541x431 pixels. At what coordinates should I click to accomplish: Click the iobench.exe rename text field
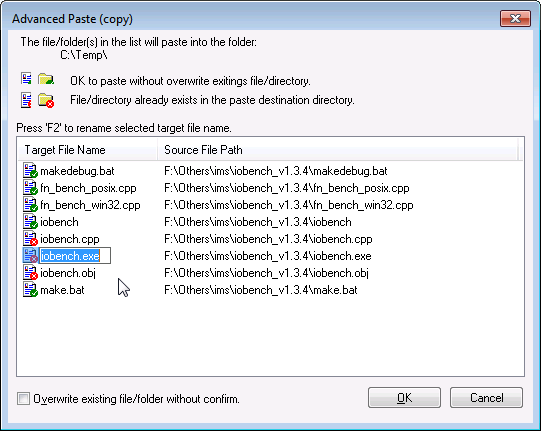click(75, 256)
